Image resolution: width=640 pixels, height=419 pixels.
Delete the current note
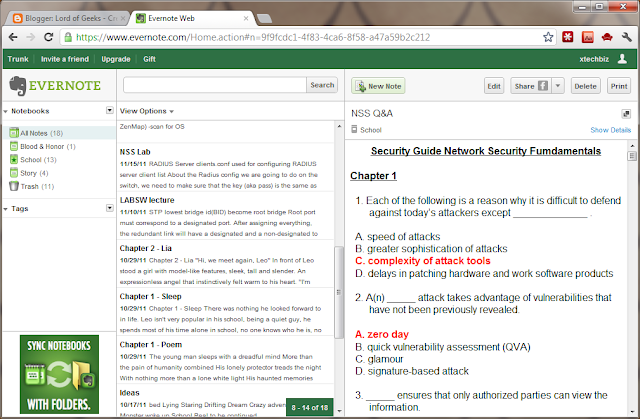click(x=585, y=86)
